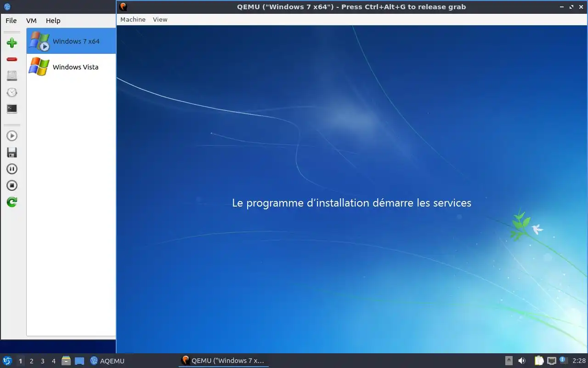The image size is (588, 368).
Task: Open the Help menu in AQEMU
Action: point(53,20)
